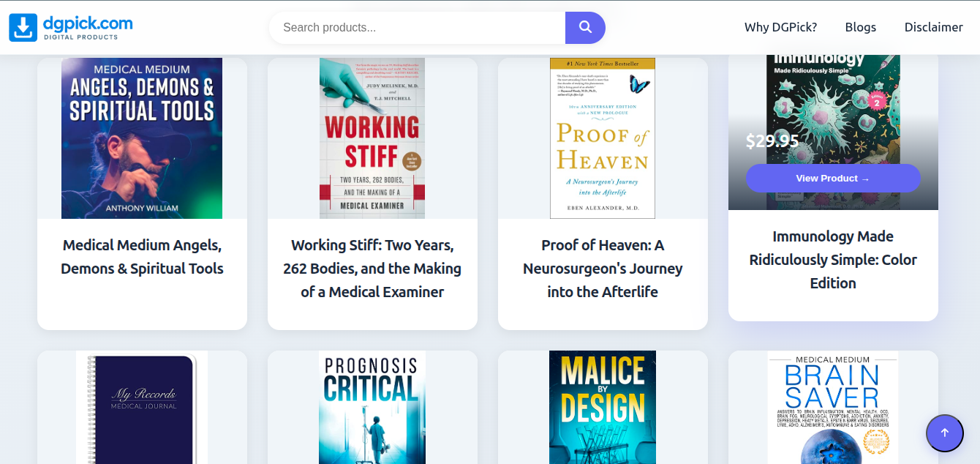Image resolution: width=980 pixels, height=464 pixels.
Task: Click the dgpick.com download logo icon
Action: [23, 28]
